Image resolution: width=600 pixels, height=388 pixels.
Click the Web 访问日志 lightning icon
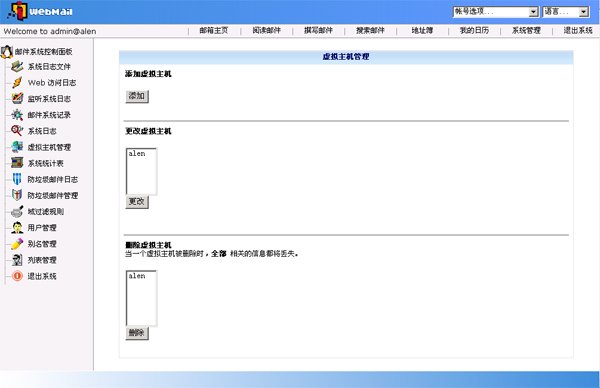(x=17, y=83)
